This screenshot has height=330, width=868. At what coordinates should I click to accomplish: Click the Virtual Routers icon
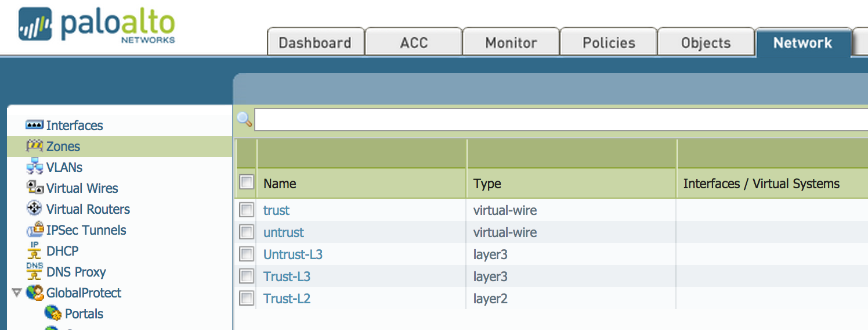coord(35,209)
